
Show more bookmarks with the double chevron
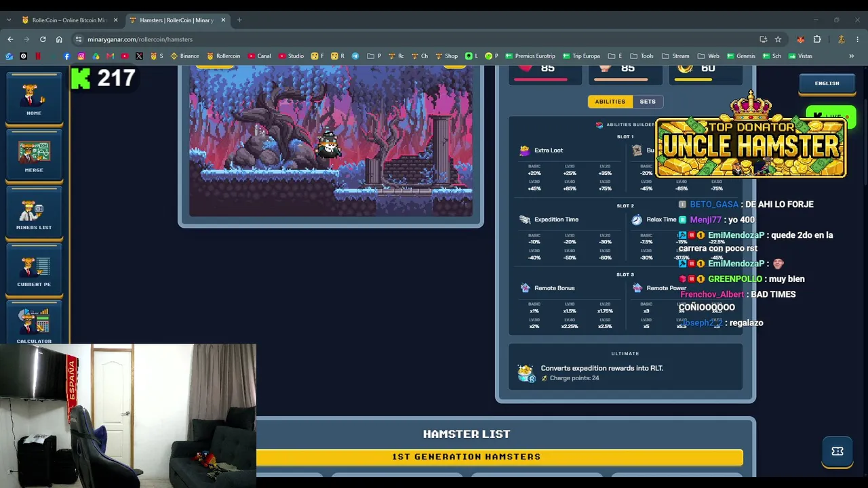tap(852, 56)
